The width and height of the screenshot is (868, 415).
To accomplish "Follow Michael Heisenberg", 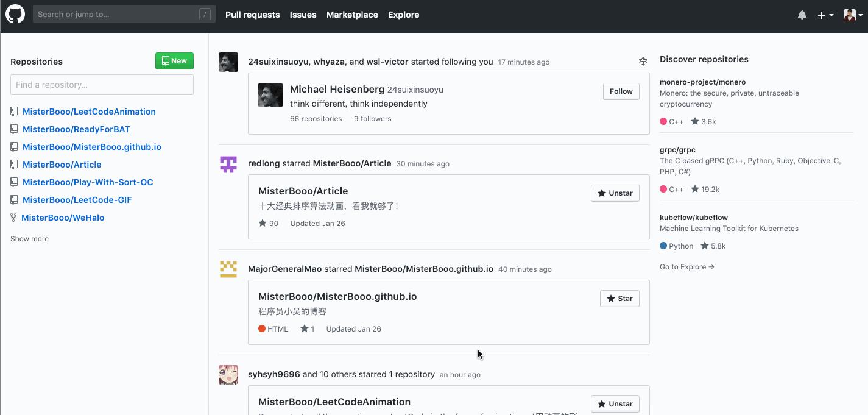I will tap(621, 91).
